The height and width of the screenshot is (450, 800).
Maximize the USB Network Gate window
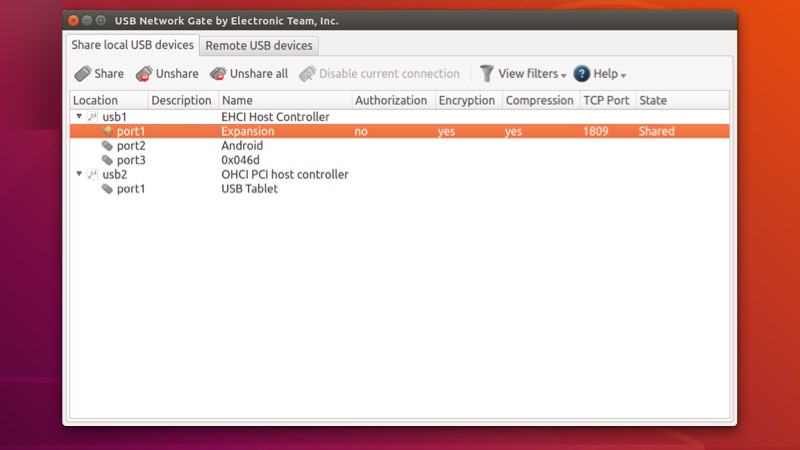tap(101, 20)
